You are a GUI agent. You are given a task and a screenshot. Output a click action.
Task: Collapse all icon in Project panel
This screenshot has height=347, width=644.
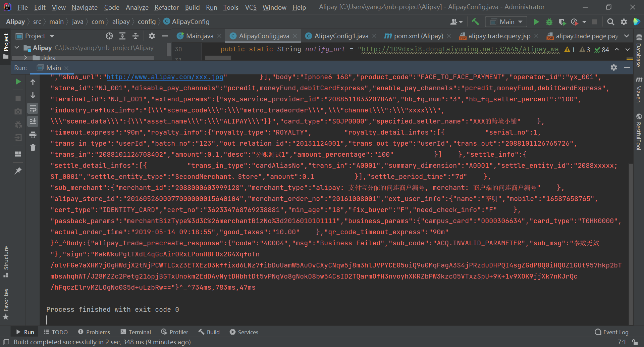(x=136, y=36)
